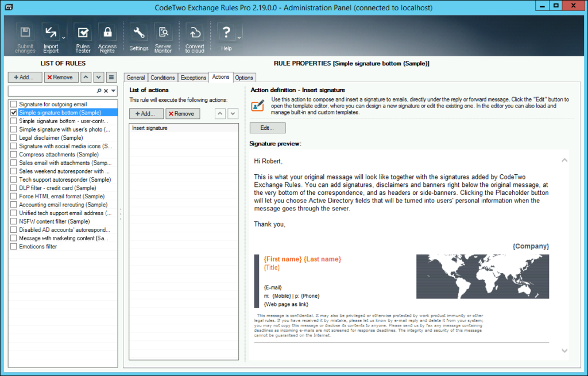
Task: Enable Sales email with attachments rule
Action: [14, 163]
